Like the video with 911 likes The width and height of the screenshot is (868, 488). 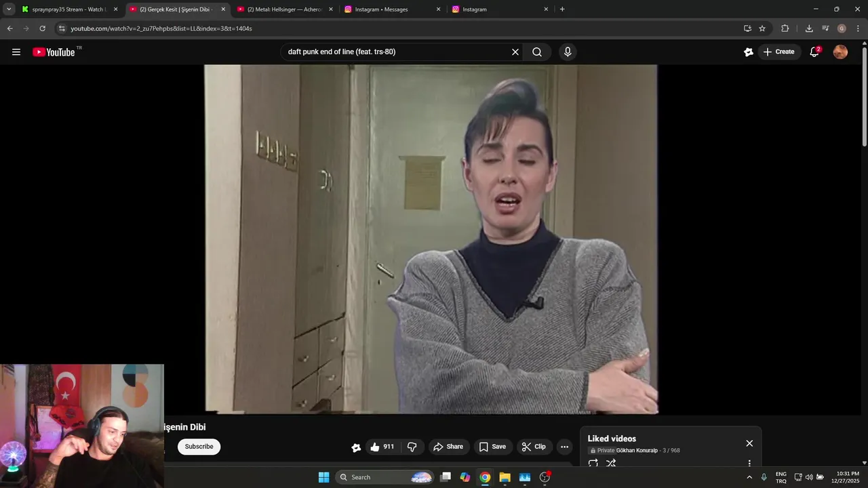(x=382, y=447)
